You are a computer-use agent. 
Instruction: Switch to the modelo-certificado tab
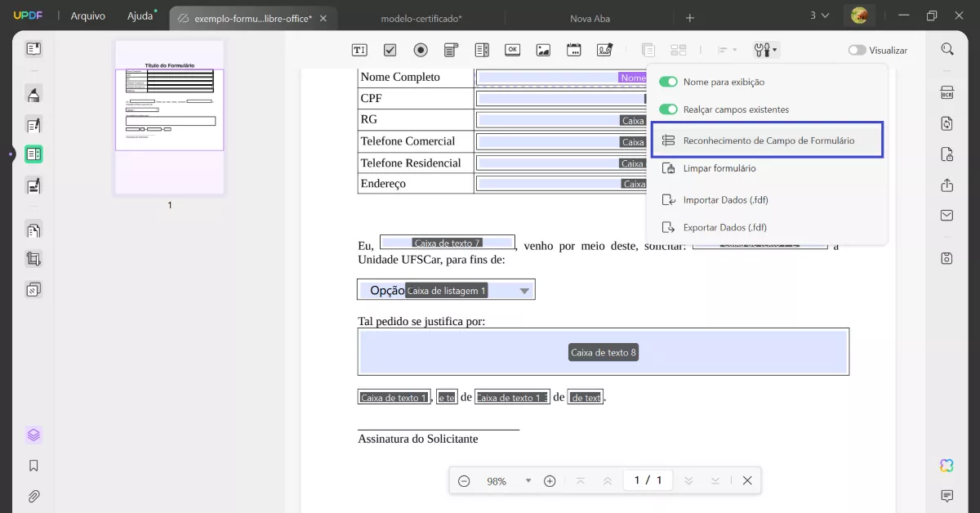click(x=422, y=17)
